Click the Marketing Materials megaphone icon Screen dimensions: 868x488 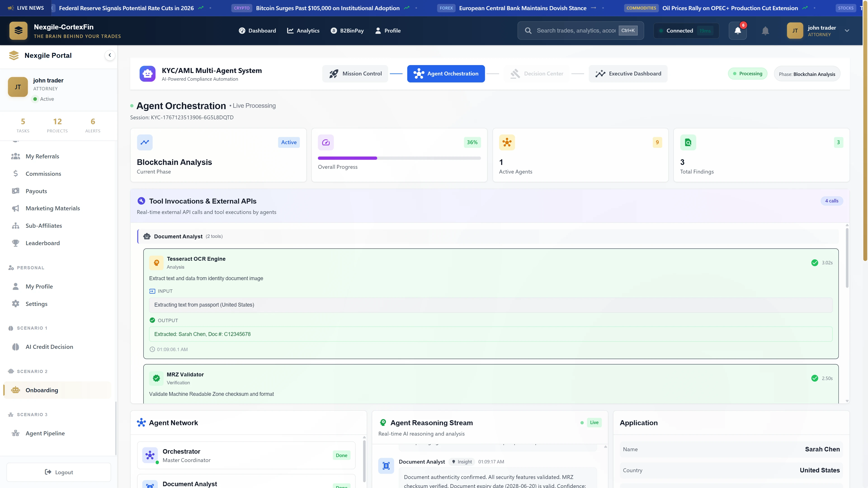coord(16,208)
